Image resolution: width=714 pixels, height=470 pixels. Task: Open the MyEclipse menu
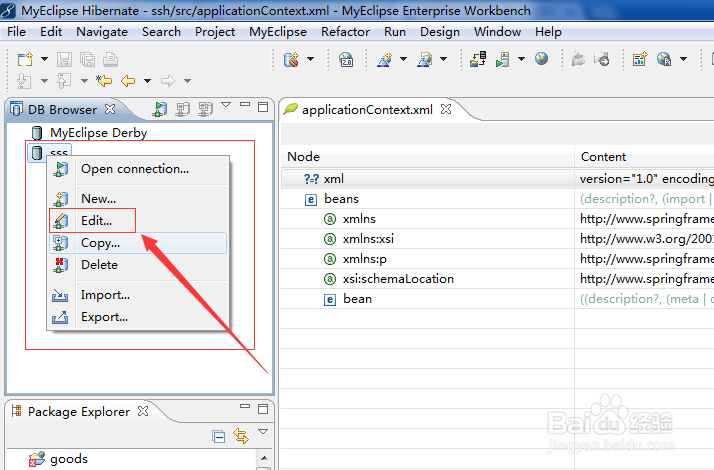278,32
